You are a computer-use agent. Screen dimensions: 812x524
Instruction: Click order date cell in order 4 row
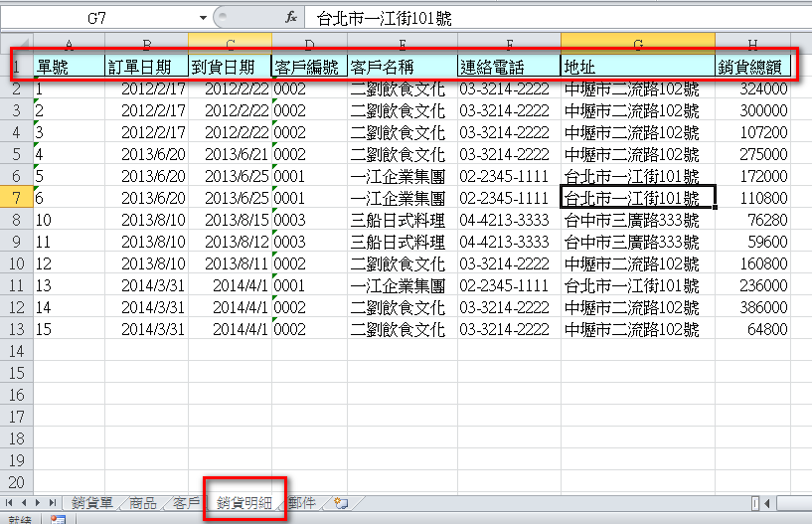(146, 154)
